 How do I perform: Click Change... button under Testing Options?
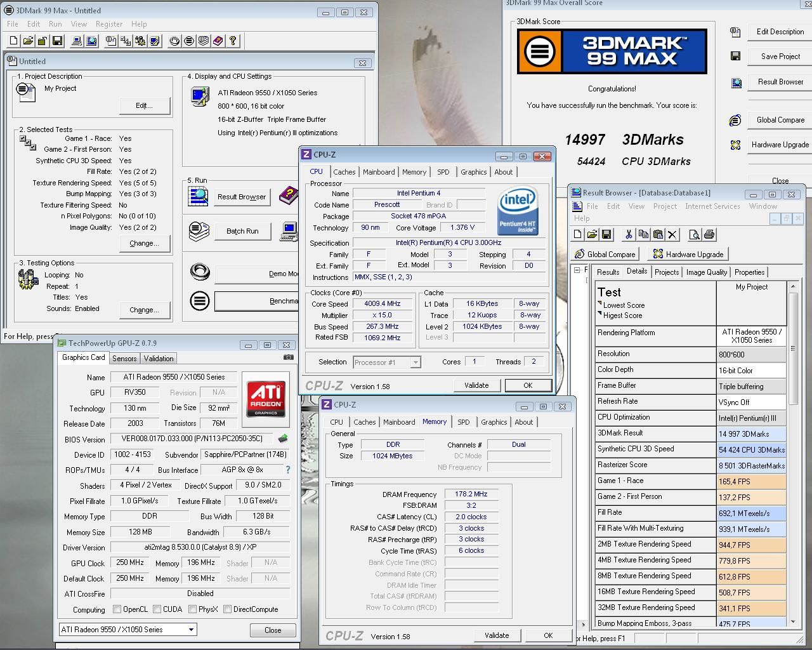click(x=144, y=310)
